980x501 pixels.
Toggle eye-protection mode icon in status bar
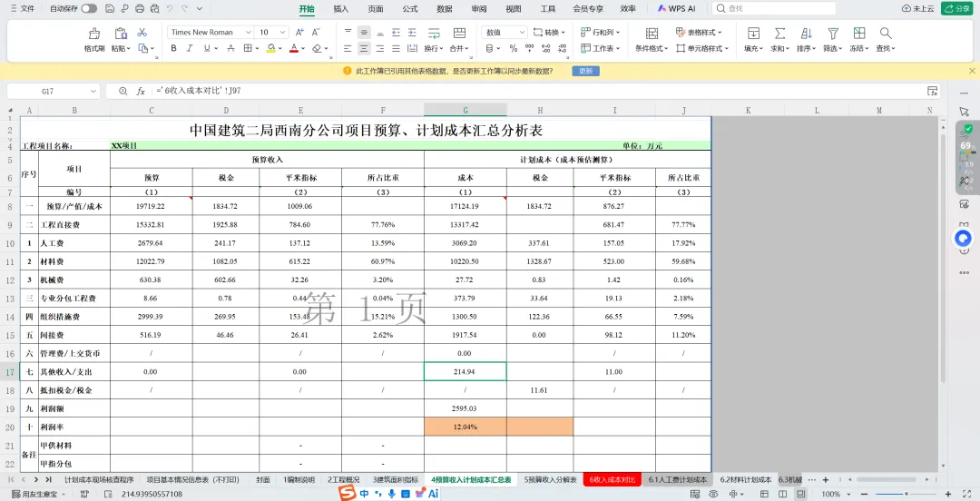pyautogui.click(x=713, y=494)
